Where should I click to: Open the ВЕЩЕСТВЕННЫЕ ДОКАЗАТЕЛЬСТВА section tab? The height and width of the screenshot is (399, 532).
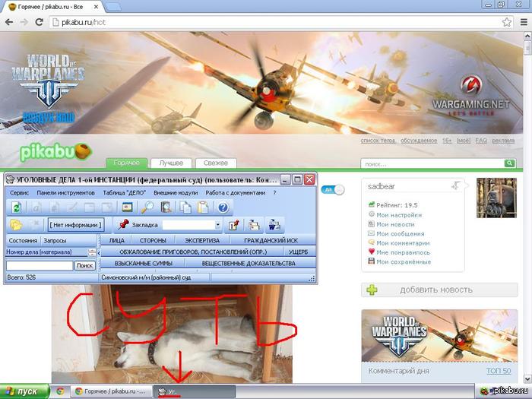(x=249, y=263)
